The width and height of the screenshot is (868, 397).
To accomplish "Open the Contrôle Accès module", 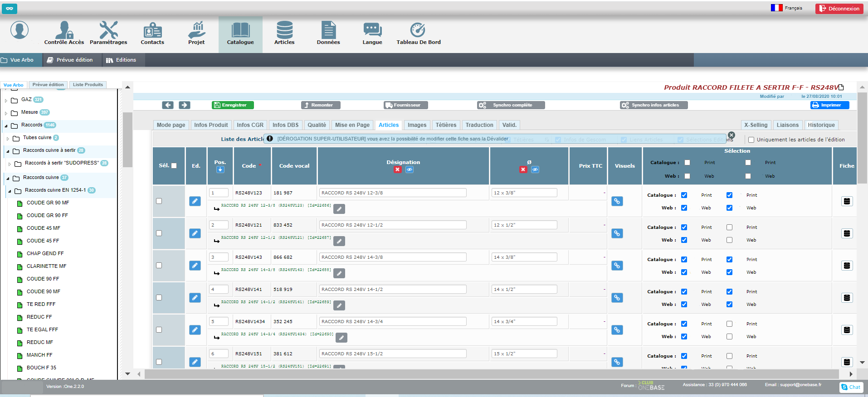I will [64, 33].
